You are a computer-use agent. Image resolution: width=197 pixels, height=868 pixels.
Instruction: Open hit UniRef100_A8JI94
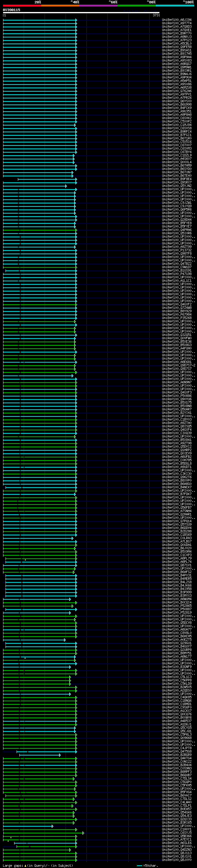(176, 20)
